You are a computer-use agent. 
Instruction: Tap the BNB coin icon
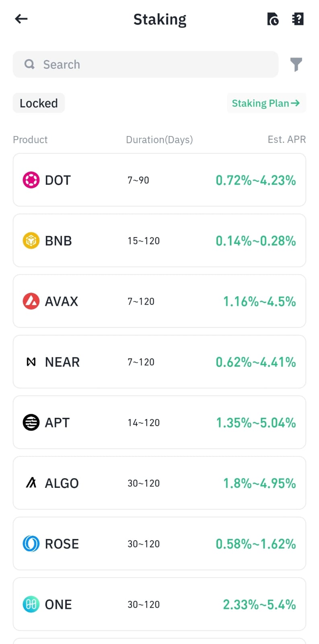click(31, 241)
